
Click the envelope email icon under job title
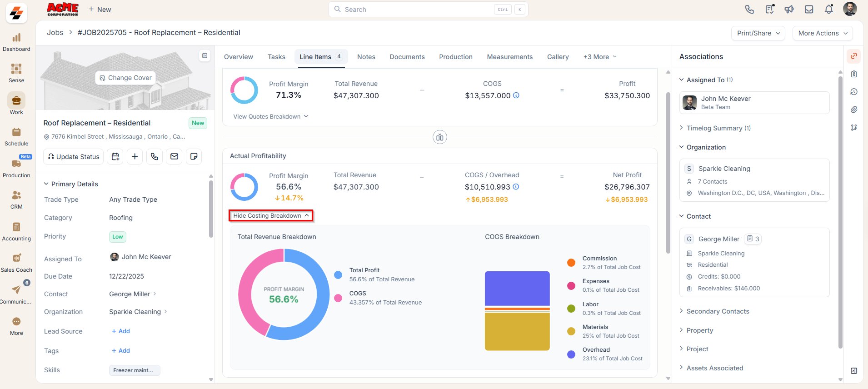tap(174, 156)
